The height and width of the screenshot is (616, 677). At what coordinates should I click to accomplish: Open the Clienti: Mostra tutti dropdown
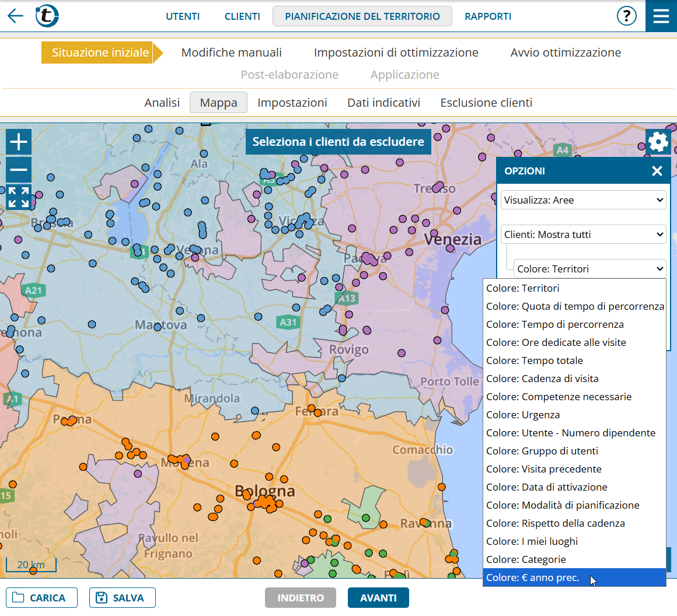point(583,235)
